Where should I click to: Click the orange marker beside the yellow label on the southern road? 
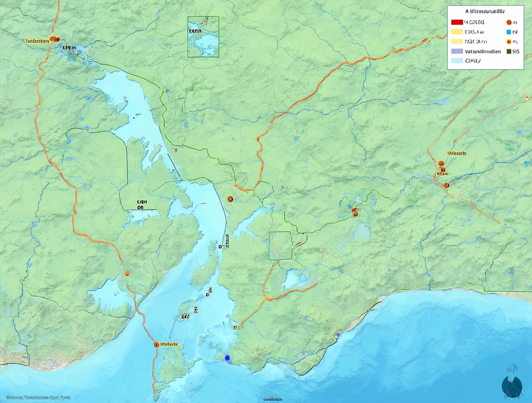(156, 344)
